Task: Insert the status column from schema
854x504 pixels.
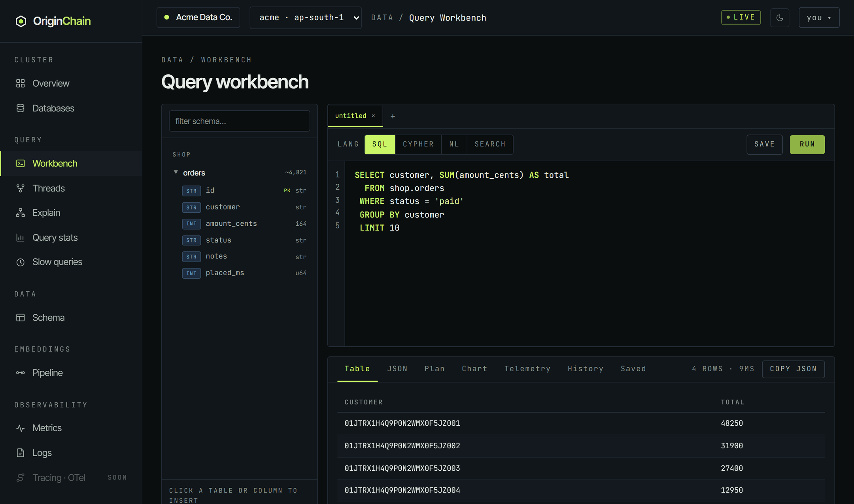Action: (x=244, y=240)
